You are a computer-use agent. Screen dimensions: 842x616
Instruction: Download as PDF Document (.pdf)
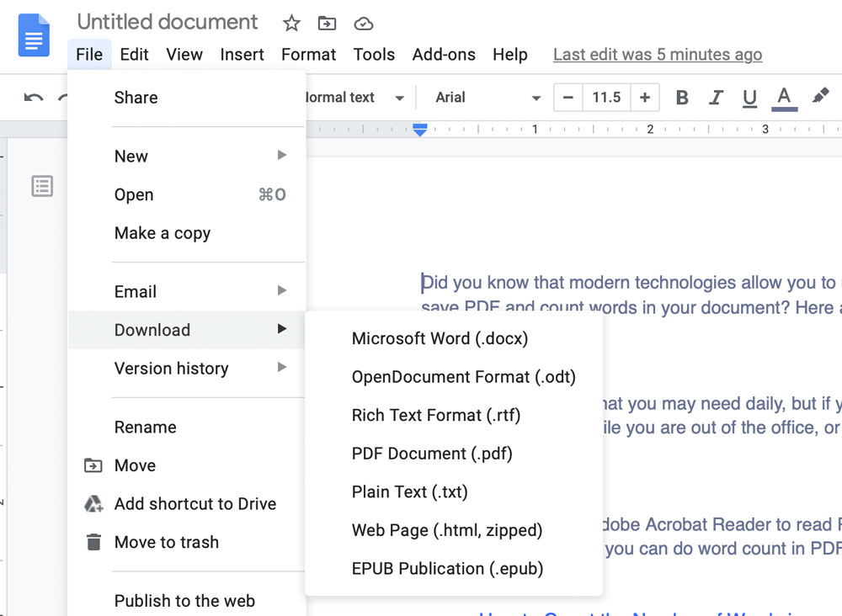pos(432,454)
